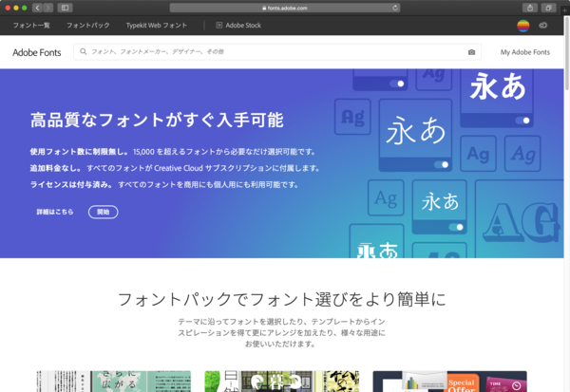Open フォント一覧 navigation item
The image size is (570, 392).
(x=31, y=25)
